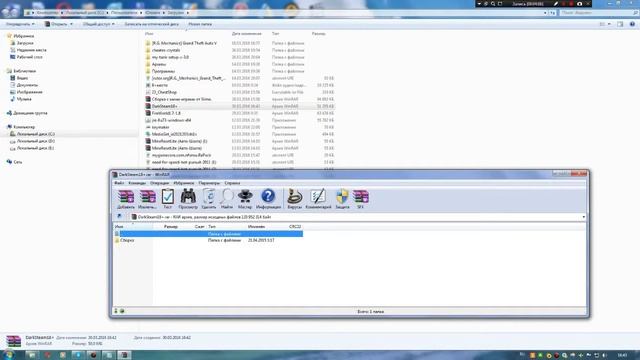Open Explorer help via the question mark icon
The height and width of the screenshot is (360, 640).
[632, 24]
